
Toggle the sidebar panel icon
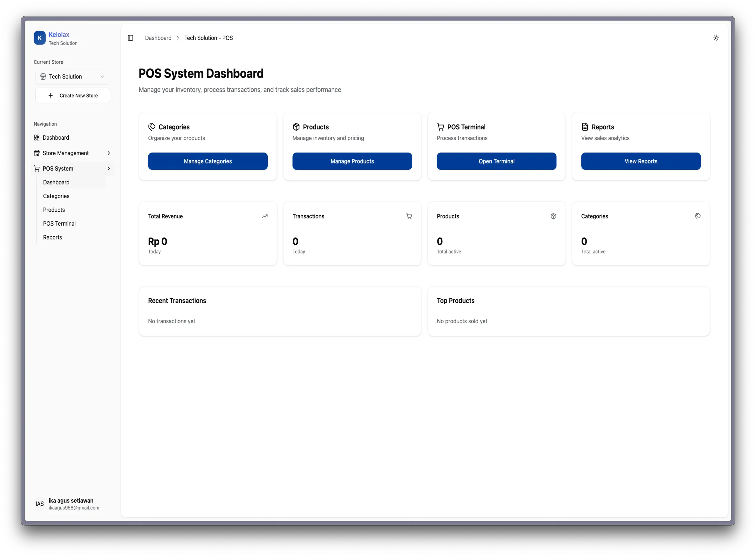[131, 38]
